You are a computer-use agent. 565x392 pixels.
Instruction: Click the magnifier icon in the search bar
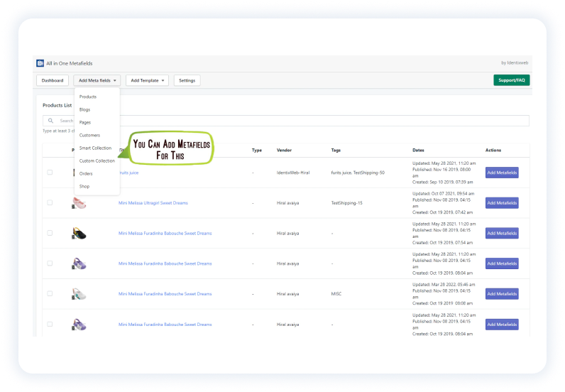[50, 121]
